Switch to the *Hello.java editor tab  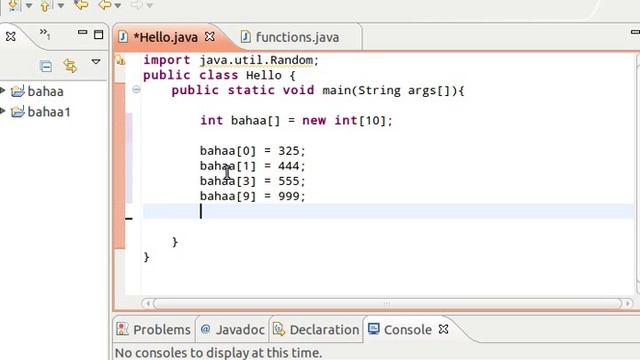click(x=165, y=38)
